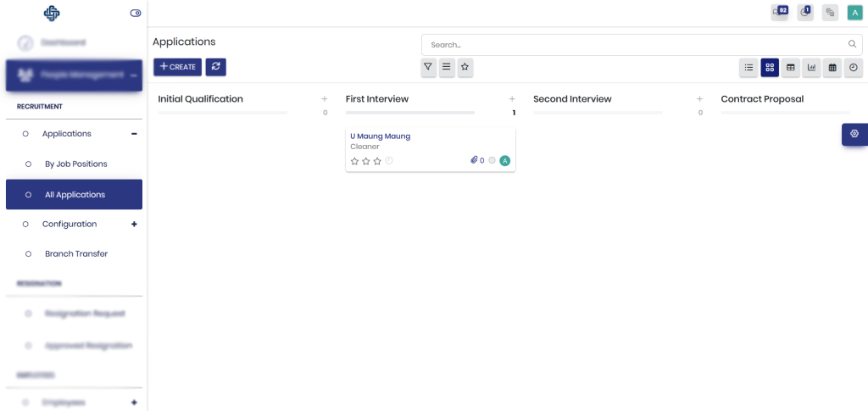Screen dimensions: 868x411
Task: Click the CREATE button
Action: tap(178, 67)
